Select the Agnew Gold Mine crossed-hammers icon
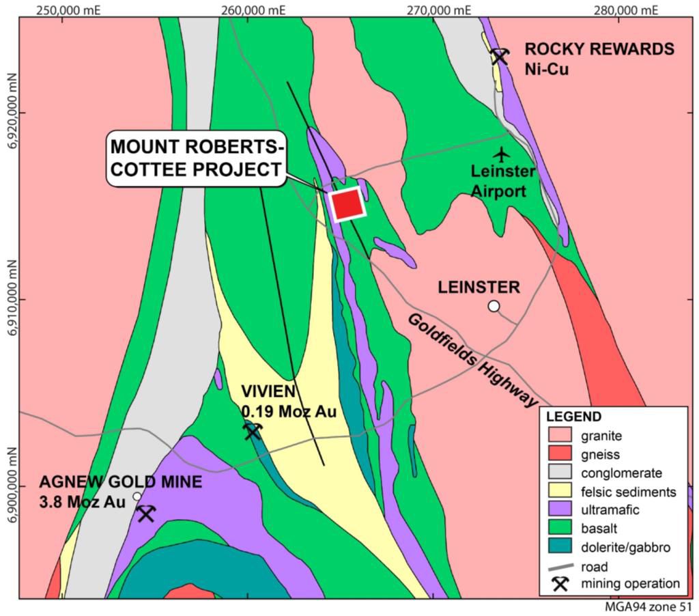The height and width of the screenshot is (616, 699). click(145, 514)
